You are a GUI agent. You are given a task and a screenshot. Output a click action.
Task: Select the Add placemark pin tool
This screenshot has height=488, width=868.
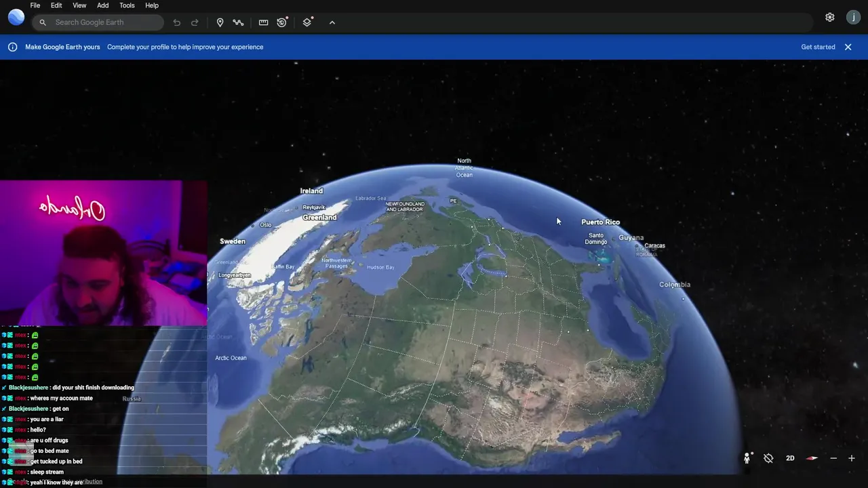point(220,22)
